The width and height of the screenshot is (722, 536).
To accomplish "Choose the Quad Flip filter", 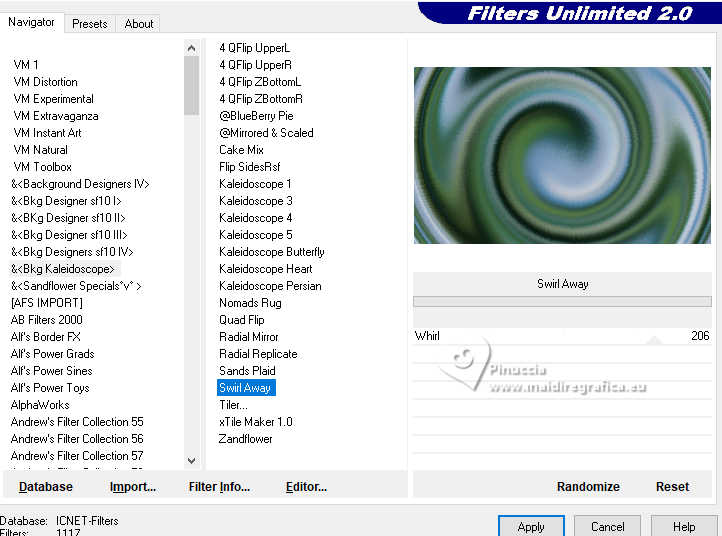I will [x=242, y=320].
